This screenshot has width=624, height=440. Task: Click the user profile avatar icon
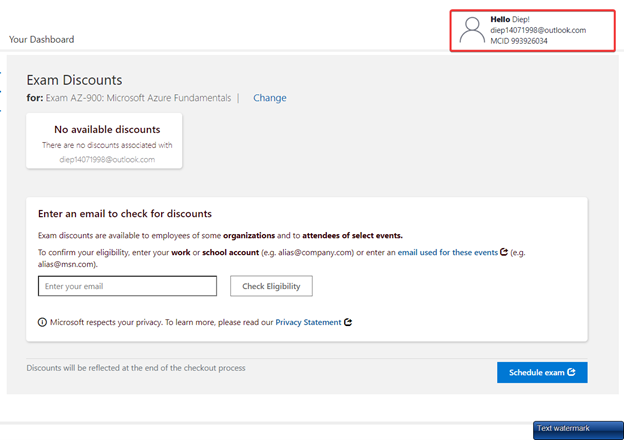(x=472, y=31)
